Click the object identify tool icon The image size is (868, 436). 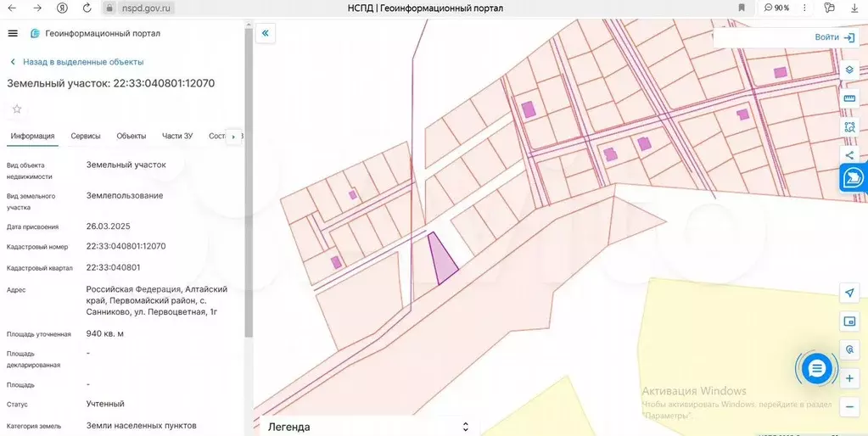point(849,349)
